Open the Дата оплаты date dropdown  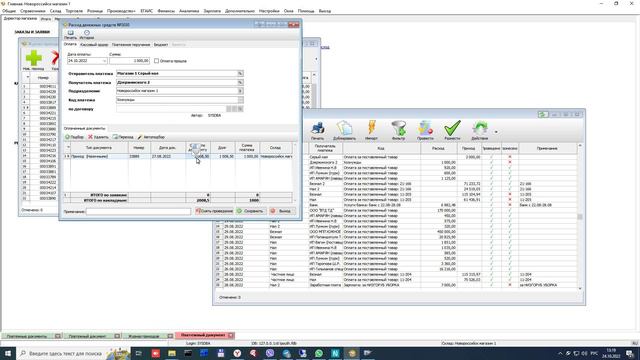[x=104, y=61]
